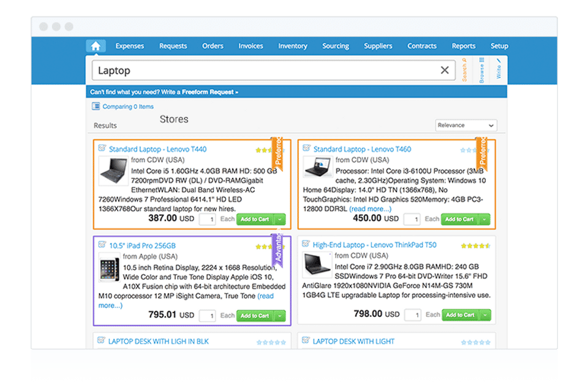Open the Invoices menu
The image size is (588, 391).
(x=251, y=46)
